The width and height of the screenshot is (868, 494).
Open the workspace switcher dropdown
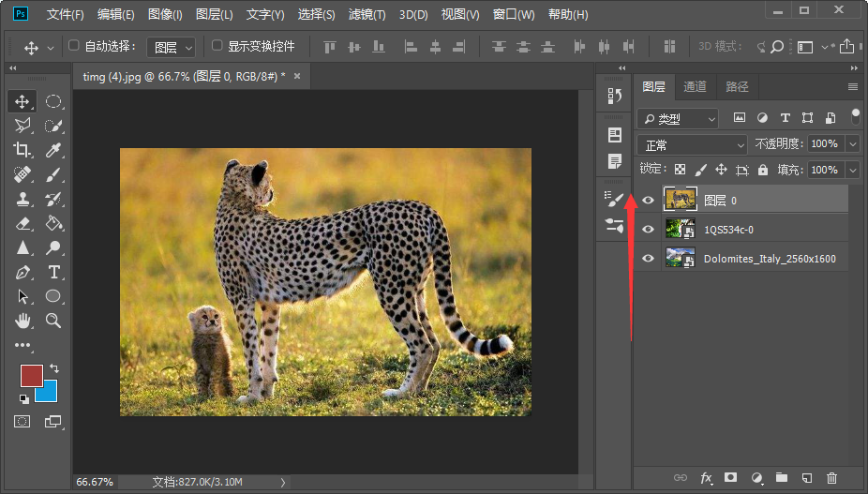pos(811,47)
